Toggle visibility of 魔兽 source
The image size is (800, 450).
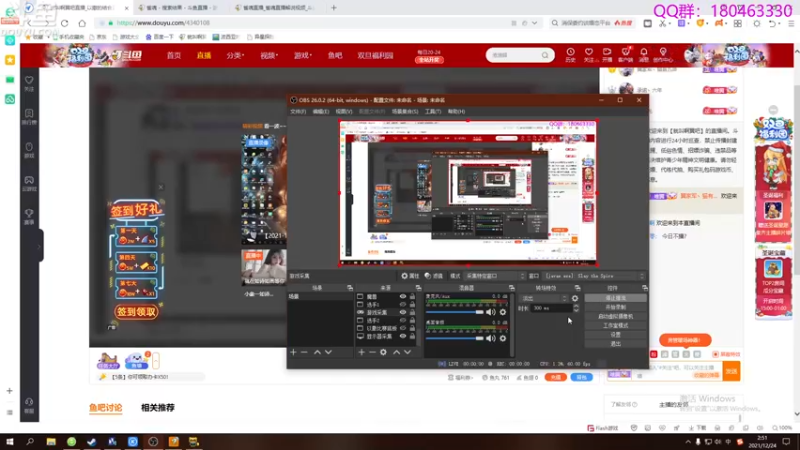[403, 296]
